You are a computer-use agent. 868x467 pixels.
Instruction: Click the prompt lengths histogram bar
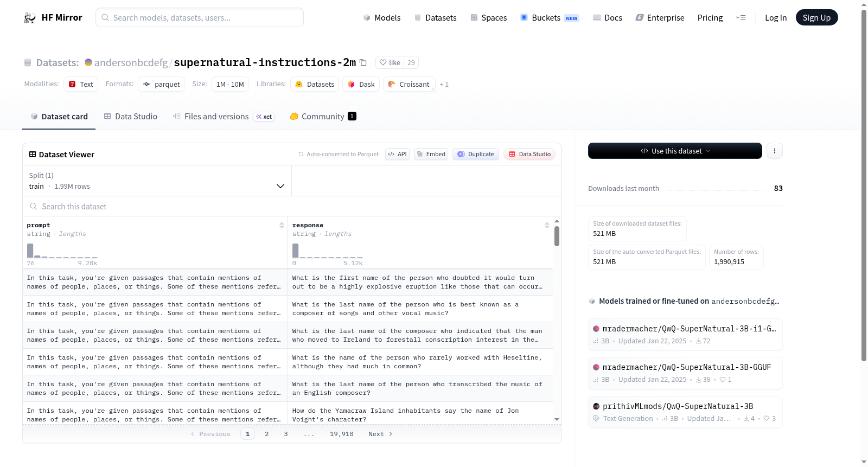30,250
